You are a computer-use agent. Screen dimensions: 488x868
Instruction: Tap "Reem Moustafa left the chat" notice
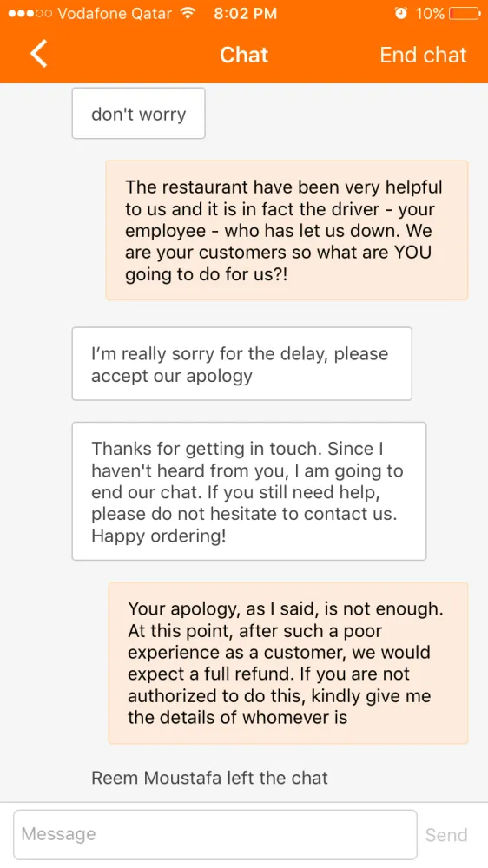point(209,778)
